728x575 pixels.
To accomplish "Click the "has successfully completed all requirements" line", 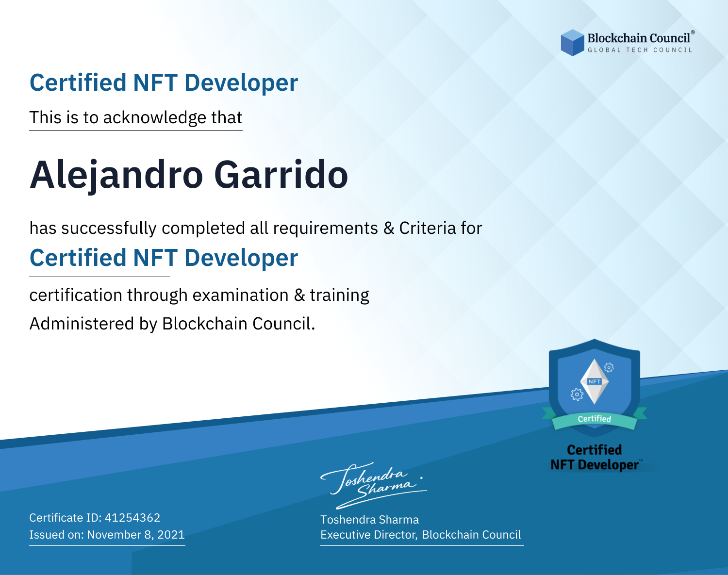I will (x=256, y=228).
